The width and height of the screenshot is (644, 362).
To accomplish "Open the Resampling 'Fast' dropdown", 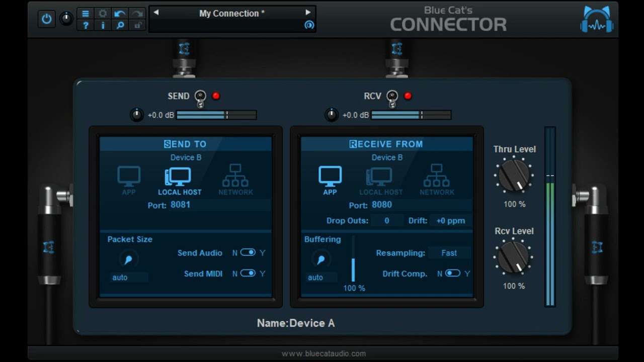I will (x=449, y=253).
